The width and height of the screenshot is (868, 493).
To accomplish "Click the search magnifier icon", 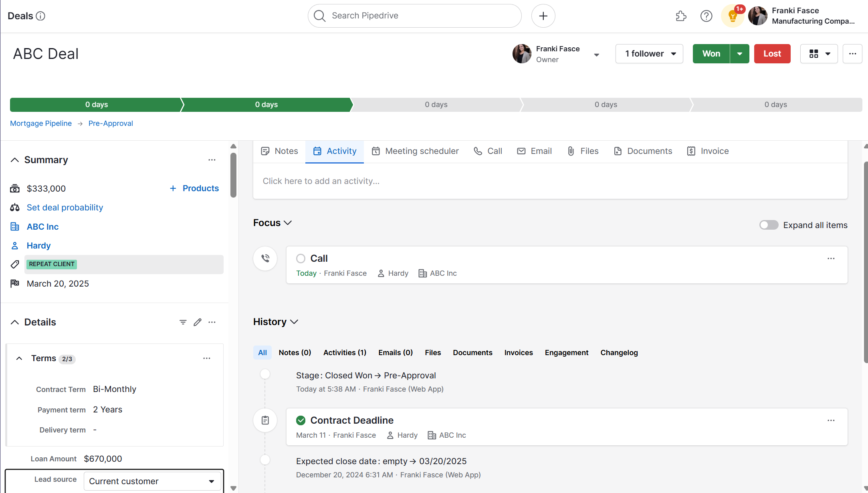I will (x=319, y=16).
